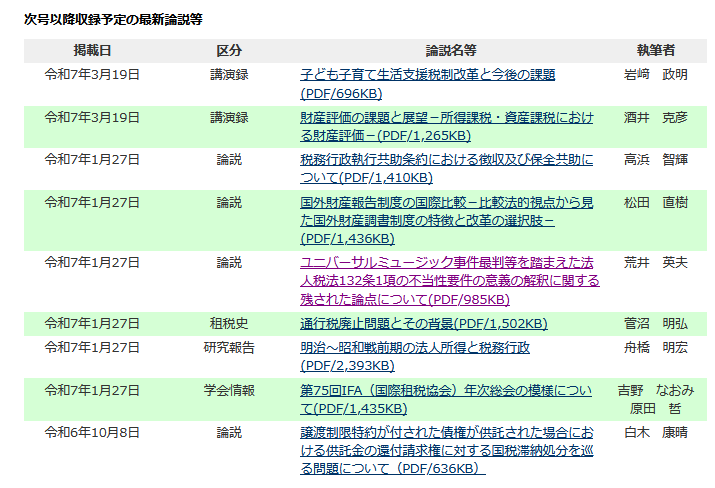Open 明治～昭和戦前期の法人所得と税務行政 link
The height and width of the screenshot is (488, 715).
415,357
